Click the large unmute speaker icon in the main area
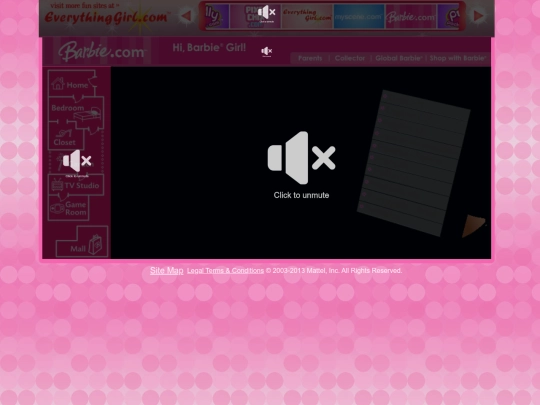This screenshot has width=540, height=405. pyautogui.click(x=301, y=158)
